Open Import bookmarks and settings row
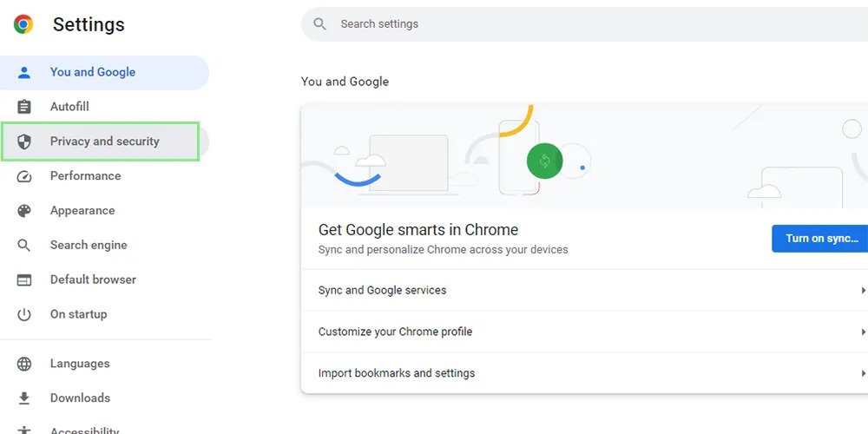868x434 pixels. 582,373
